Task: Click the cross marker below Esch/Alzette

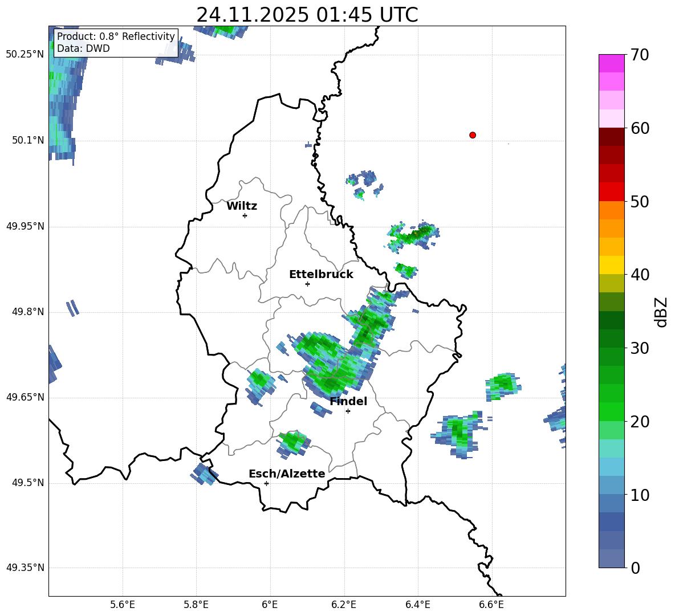Action: tap(266, 483)
